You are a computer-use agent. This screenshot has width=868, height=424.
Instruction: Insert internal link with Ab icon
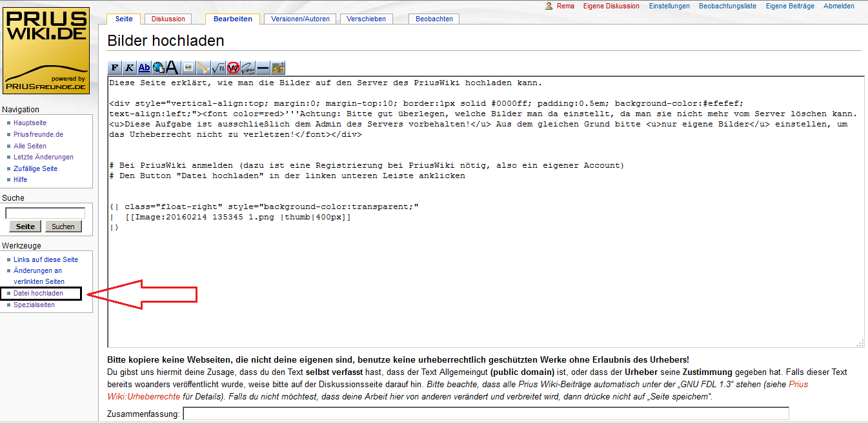pyautogui.click(x=144, y=67)
